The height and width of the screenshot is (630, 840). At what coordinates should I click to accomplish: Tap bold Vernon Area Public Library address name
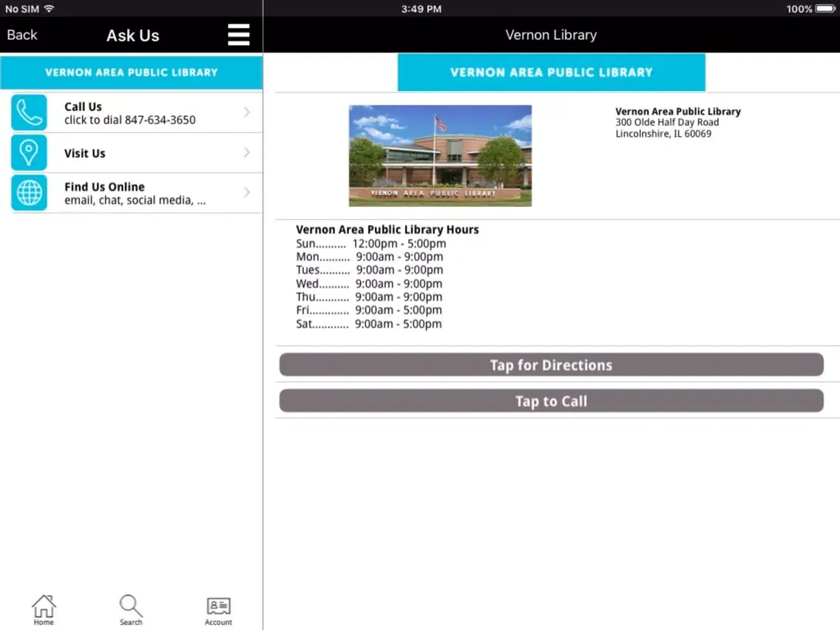coord(677,112)
